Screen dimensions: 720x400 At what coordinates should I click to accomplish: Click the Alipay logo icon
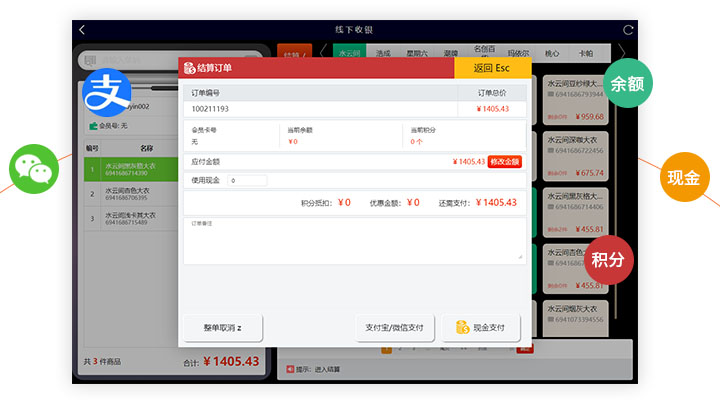(x=106, y=94)
